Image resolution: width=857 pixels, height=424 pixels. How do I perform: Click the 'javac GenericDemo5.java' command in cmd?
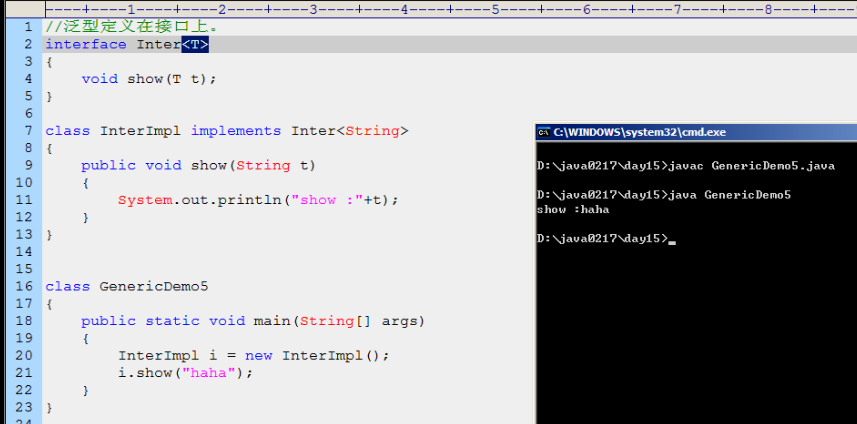coord(754,167)
